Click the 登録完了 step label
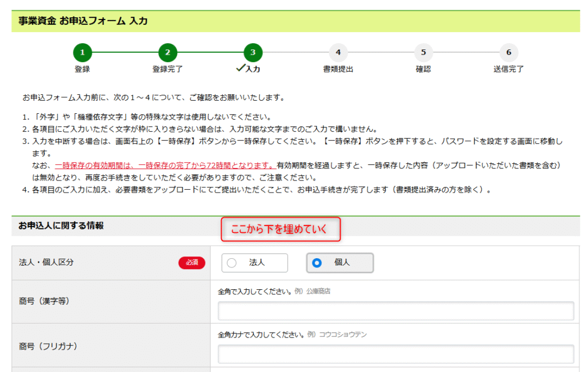Screen dimensions: 588x372 [167, 69]
